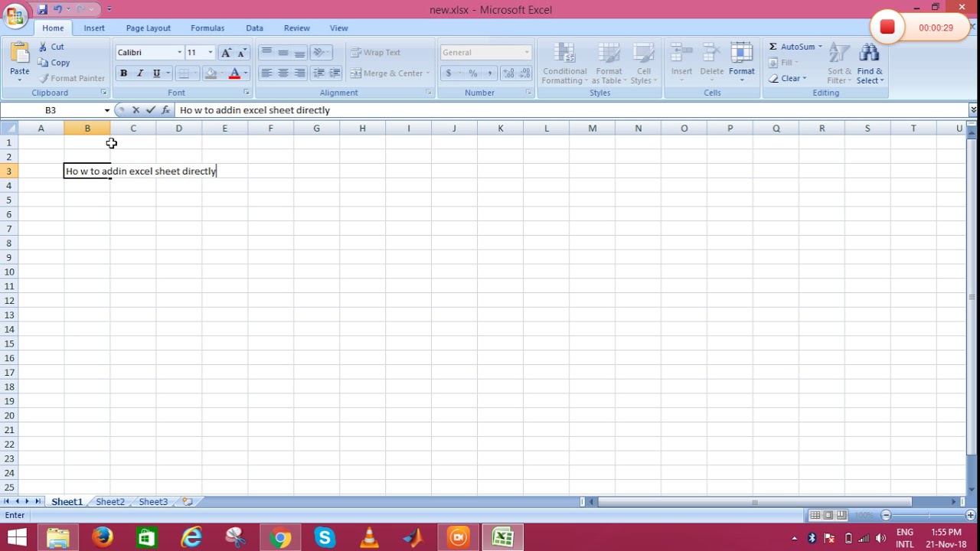This screenshot has height=551, width=980.
Task: Apply the red Font Color swatch
Action: (x=234, y=73)
